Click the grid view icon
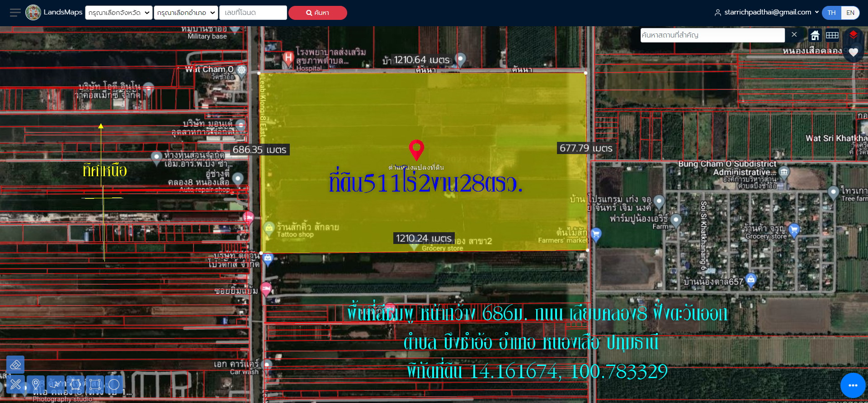Screen dimensions: 868x403 (832, 35)
